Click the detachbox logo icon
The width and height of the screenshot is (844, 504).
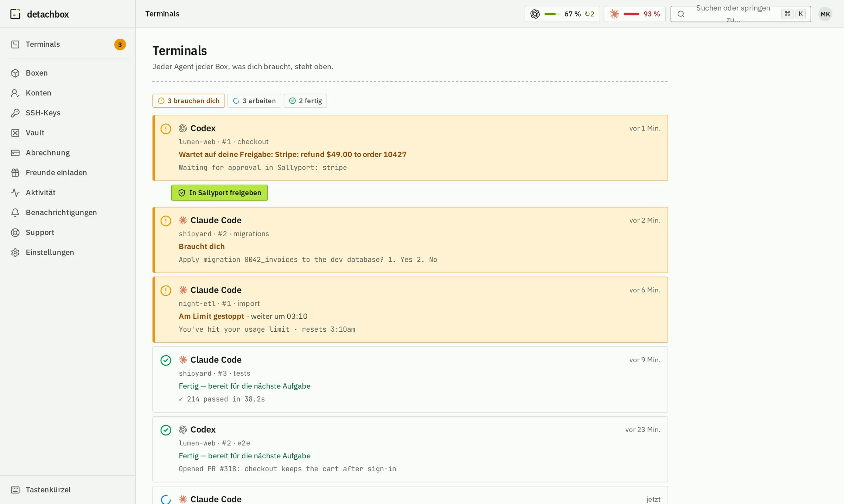pos(15,14)
